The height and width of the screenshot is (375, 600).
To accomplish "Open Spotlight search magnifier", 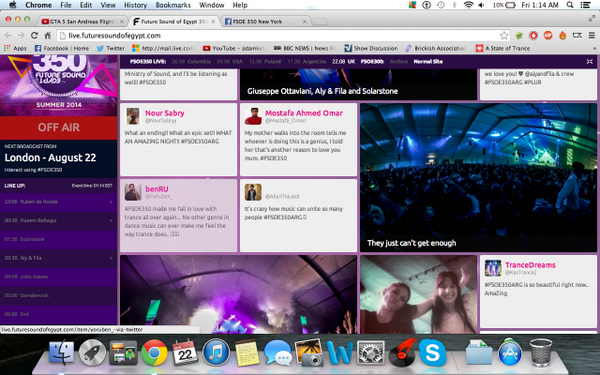I will (x=570, y=5).
